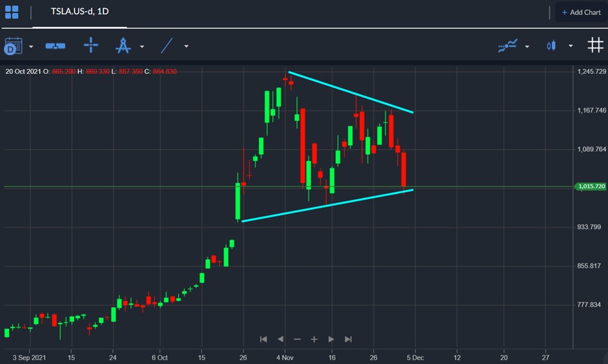The image size is (608, 364).
Task: Click the 4 Nov date axis label
Action: tap(285, 358)
